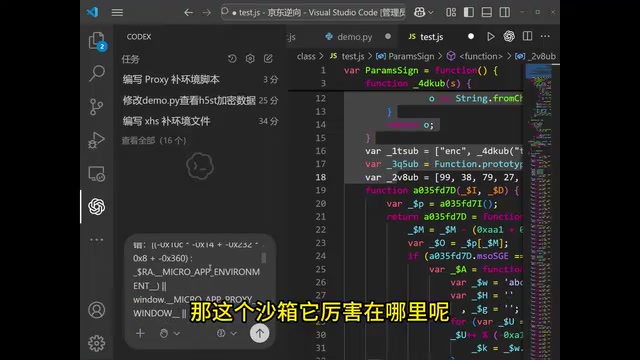The width and height of the screenshot is (640, 360).
Task: Go back with the left arrow
Action: click(188, 13)
